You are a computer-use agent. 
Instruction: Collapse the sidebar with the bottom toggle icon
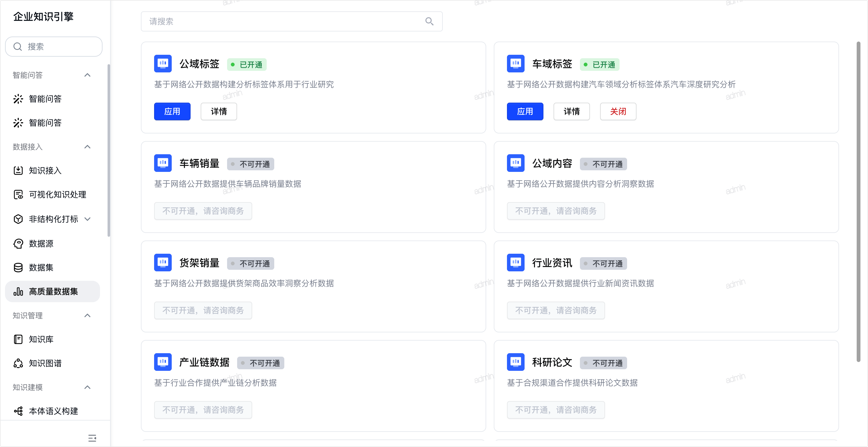pos(92,438)
